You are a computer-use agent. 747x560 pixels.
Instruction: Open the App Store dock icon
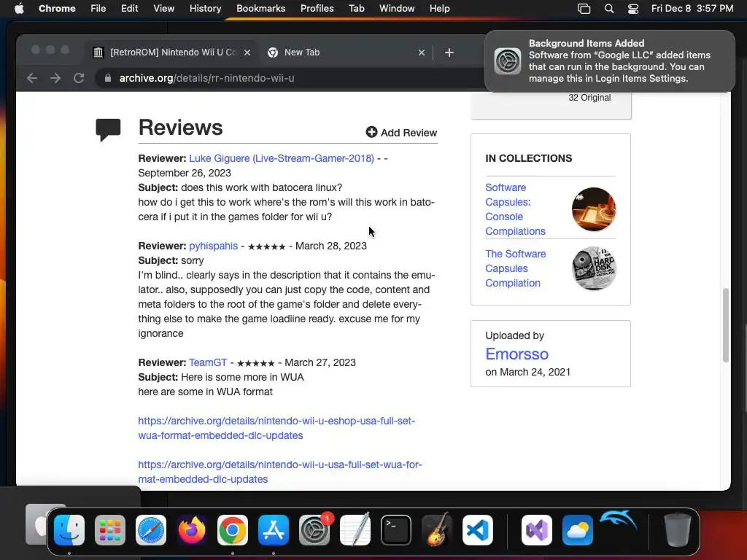[x=274, y=529]
